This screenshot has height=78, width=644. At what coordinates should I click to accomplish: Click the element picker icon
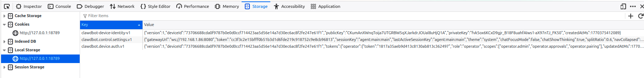click(x=7, y=6)
